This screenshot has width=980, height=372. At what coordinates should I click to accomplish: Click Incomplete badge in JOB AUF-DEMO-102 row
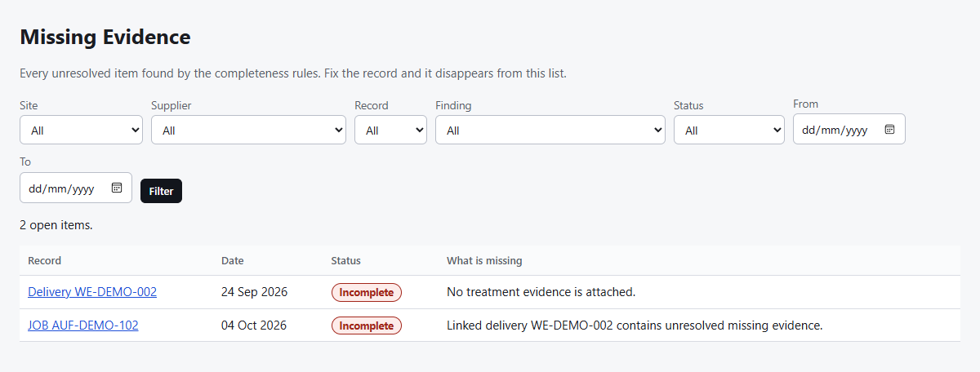367,325
